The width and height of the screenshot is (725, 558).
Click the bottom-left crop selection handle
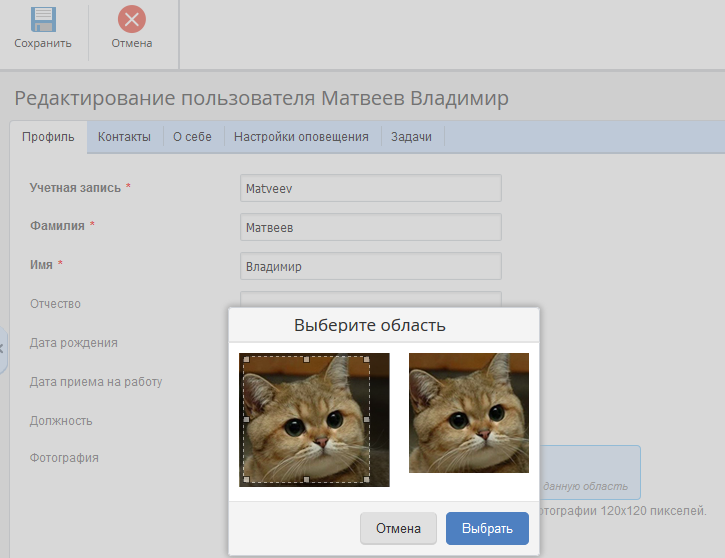point(245,480)
